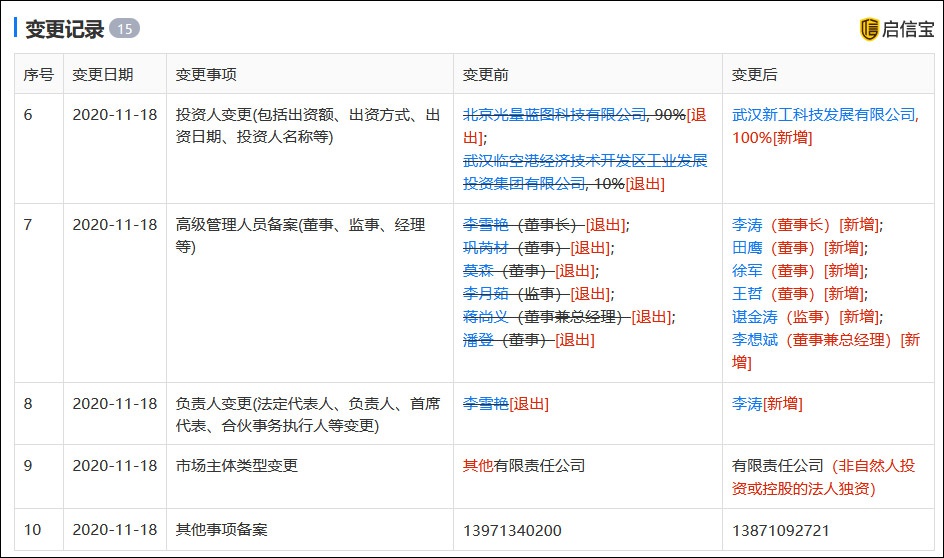Viewport: 944px width, 558px height.
Task: Select the 序号 column header
Action: [39, 75]
